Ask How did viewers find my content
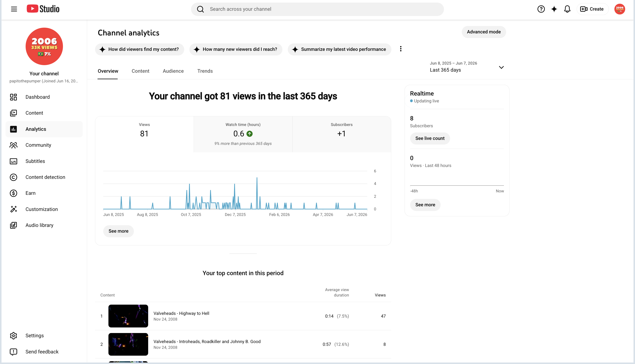635x364 pixels. (139, 50)
